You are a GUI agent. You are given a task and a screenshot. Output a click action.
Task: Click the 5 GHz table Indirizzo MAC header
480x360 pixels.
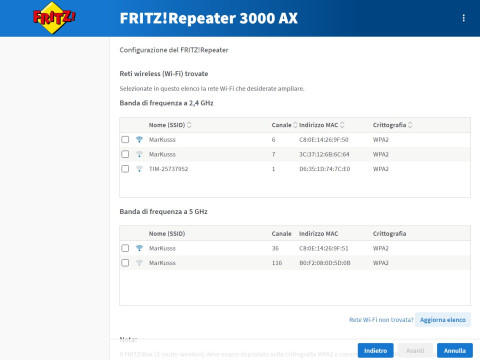(318, 234)
